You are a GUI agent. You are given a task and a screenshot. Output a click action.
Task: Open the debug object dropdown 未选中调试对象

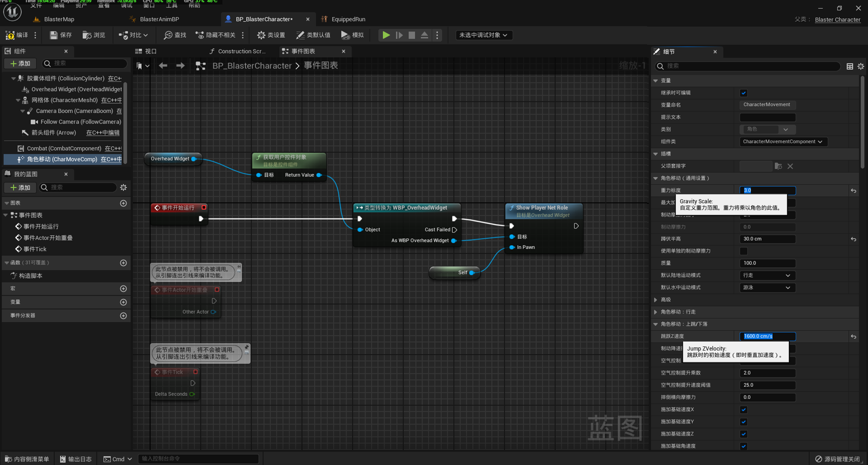point(484,35)
